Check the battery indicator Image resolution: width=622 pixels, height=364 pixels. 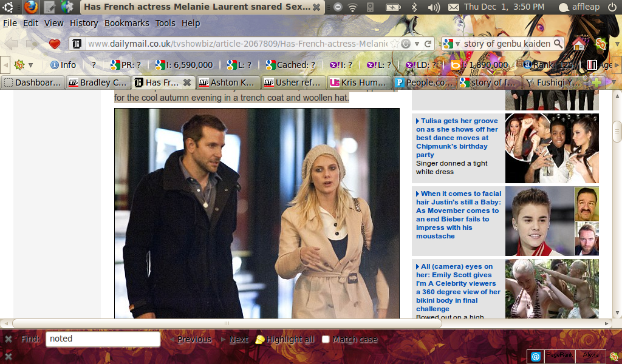[393, 7]
